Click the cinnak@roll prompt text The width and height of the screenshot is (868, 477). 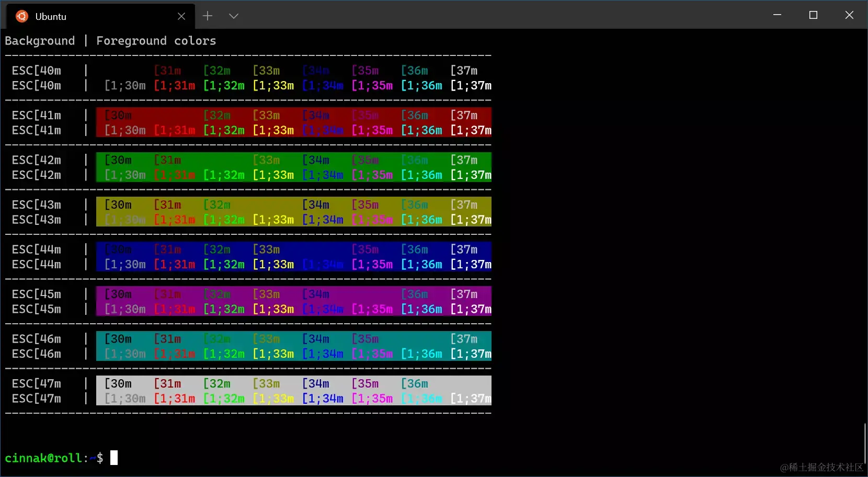tap(43, 458)
